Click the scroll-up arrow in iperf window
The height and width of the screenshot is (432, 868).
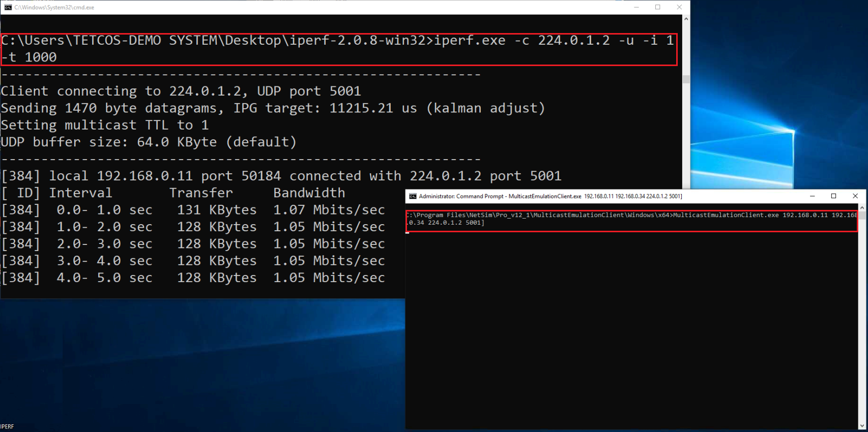pyautogui.click(x=686, y=19)
